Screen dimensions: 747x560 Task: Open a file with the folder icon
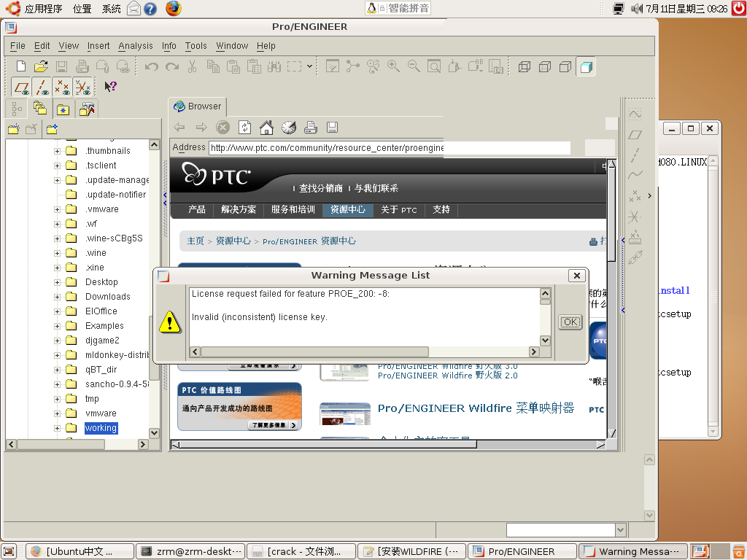coord(41,66)
